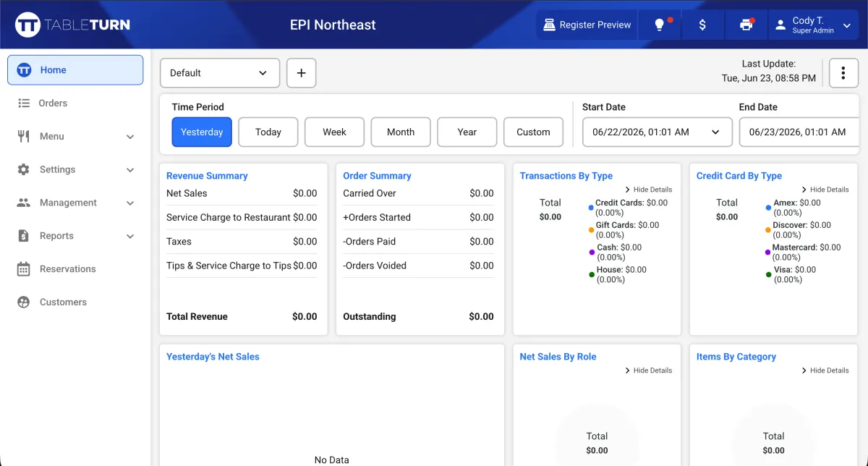Select the Week time period
Screen dimensions: 868x466
point(334,132)
